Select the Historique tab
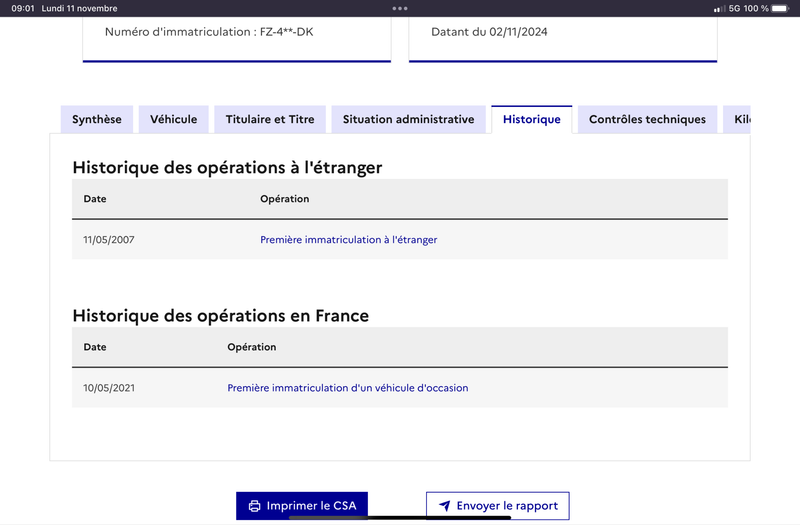This screenshot has height=525, width=800. pos(532,119)
